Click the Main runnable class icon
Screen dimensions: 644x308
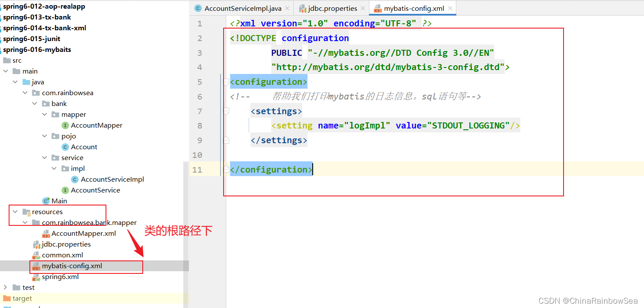coord(46,201)
